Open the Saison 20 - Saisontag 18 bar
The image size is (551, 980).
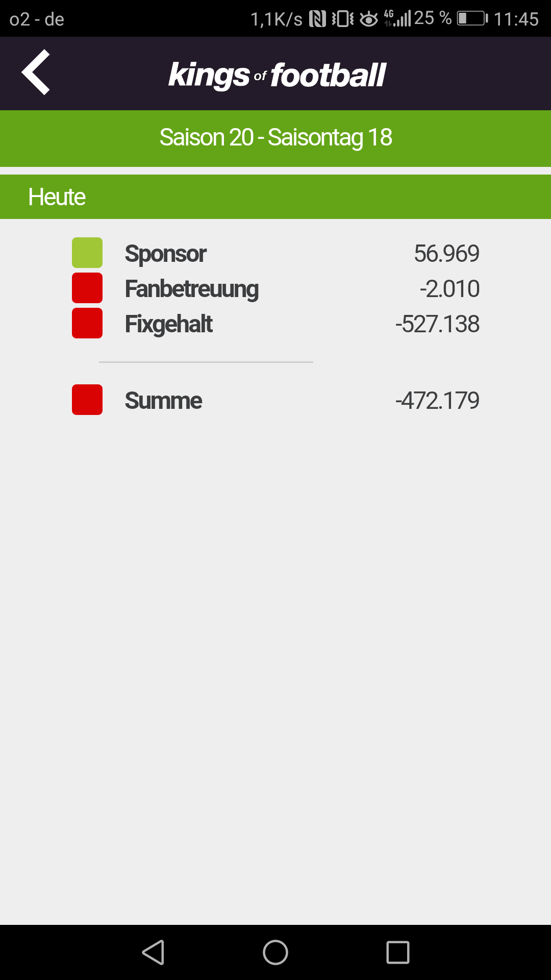coord(275,138)
